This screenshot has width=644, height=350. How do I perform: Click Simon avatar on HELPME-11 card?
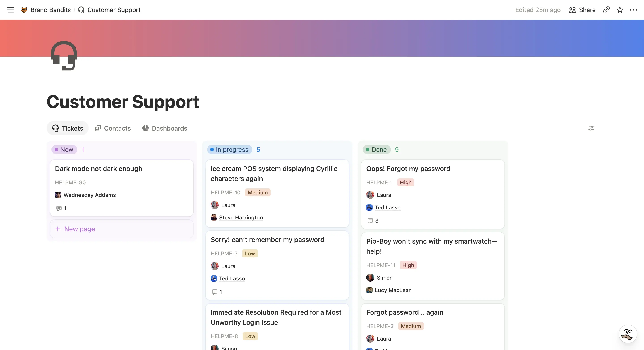(370, 278)
